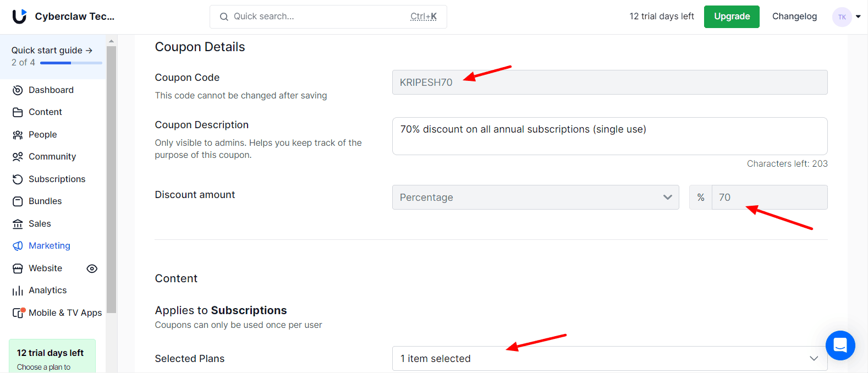This screenshot has width=868, height=373.
Task: Click the People icon in sidebar
Action: point(18,135)
